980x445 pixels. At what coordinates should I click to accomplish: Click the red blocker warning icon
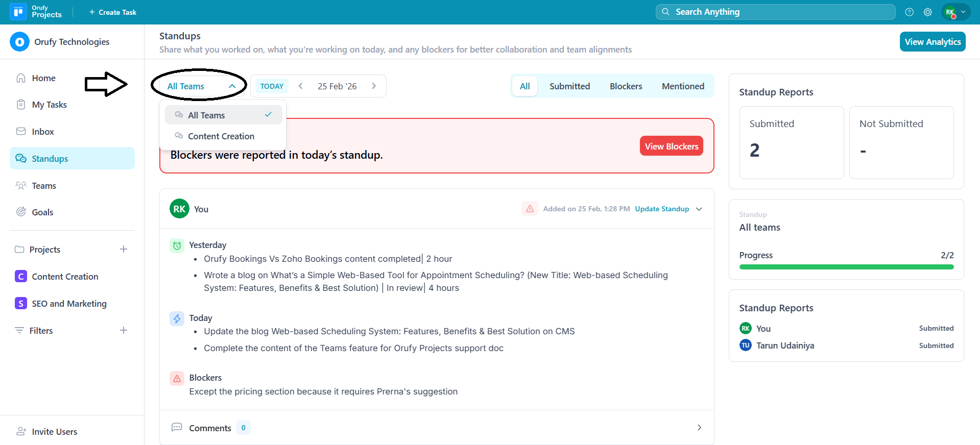(x=530, y=209)
